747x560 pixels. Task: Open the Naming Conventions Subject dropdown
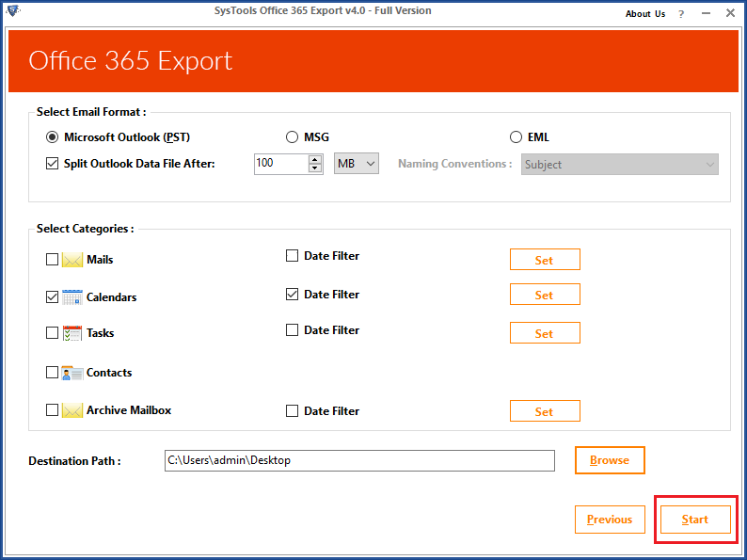(620, 165)
